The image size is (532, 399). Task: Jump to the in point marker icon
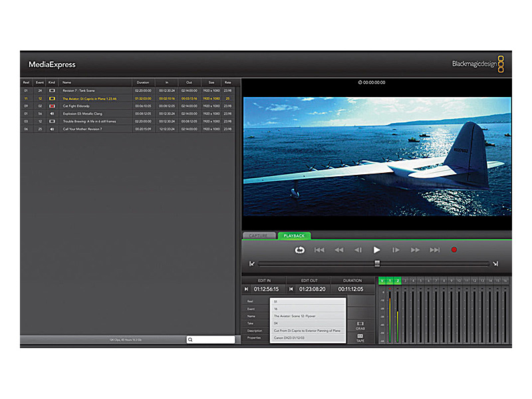pos(252,263)
